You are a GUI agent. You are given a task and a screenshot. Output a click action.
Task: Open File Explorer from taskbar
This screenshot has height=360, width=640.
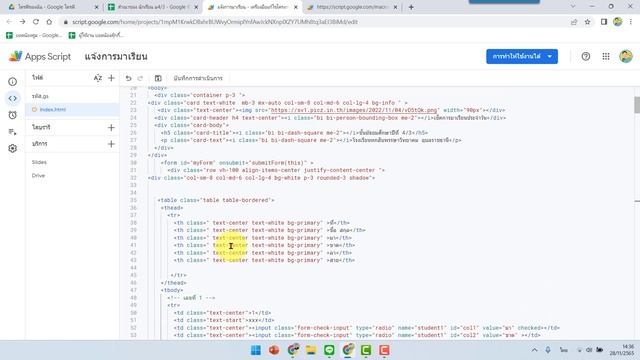pyautogui.click(x=311, y=350)
